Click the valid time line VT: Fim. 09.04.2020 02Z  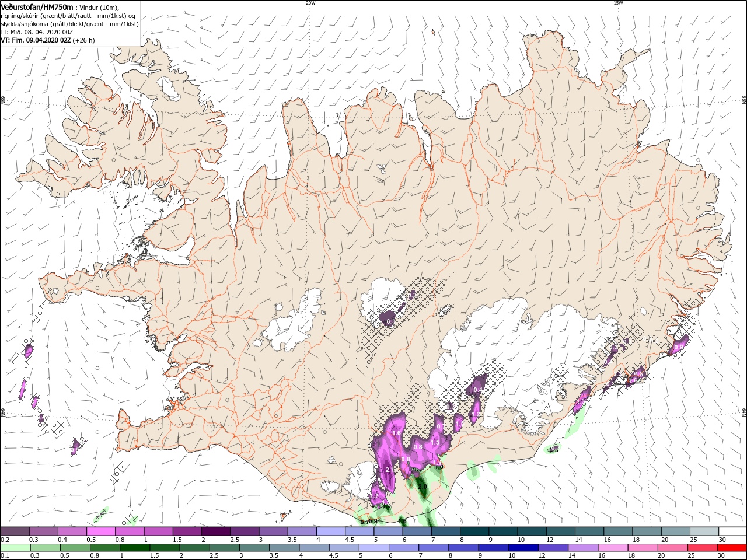[36, 40]
